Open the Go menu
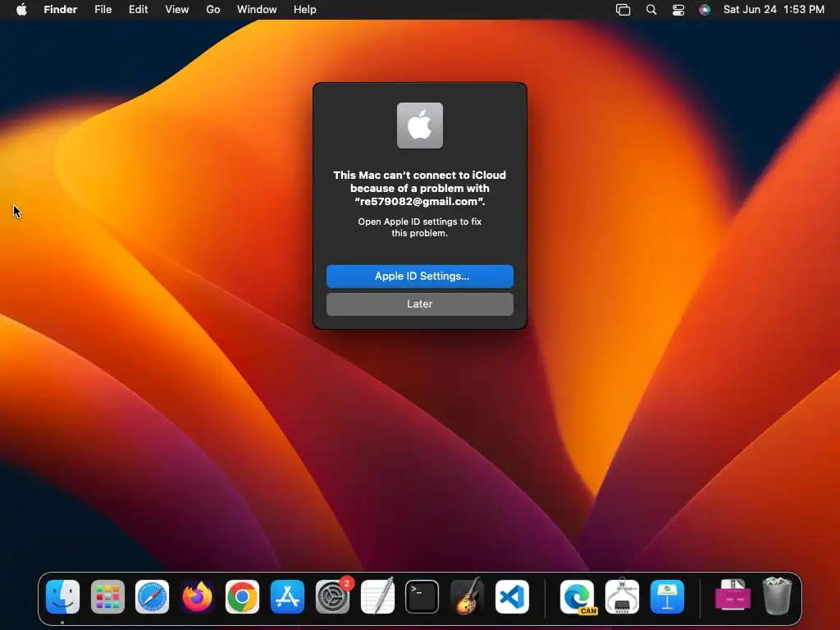This screenshot has width=840, height=630. pos(213,10)
